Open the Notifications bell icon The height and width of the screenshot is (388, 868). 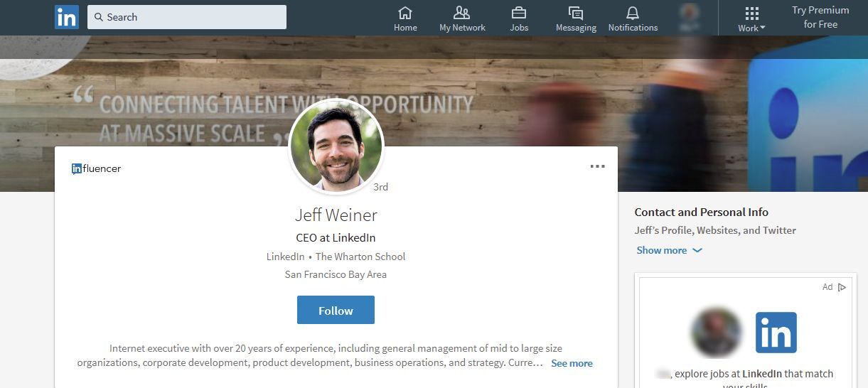[633, 14]
